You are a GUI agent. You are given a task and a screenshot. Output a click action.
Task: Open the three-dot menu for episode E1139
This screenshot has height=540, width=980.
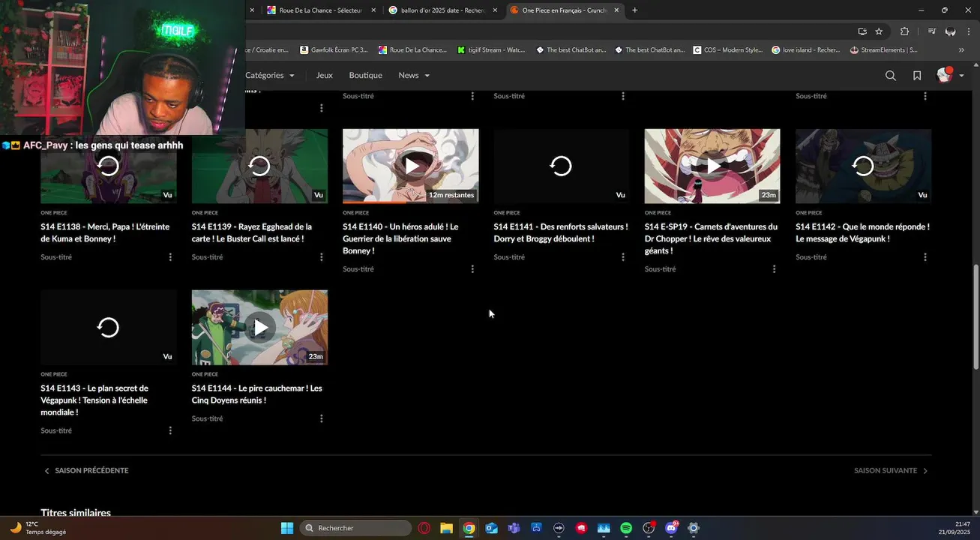(x=322, y=257)
